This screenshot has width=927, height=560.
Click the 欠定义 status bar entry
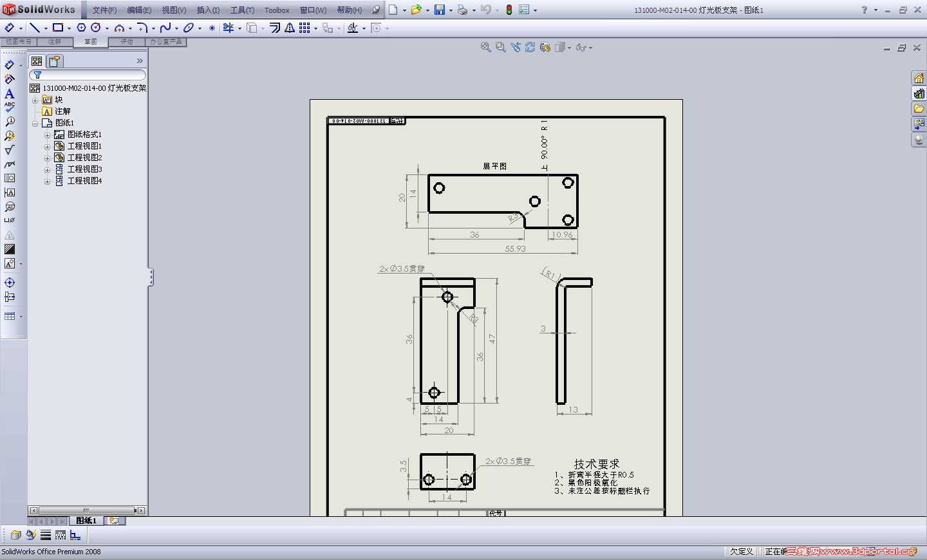coord(742,552)
